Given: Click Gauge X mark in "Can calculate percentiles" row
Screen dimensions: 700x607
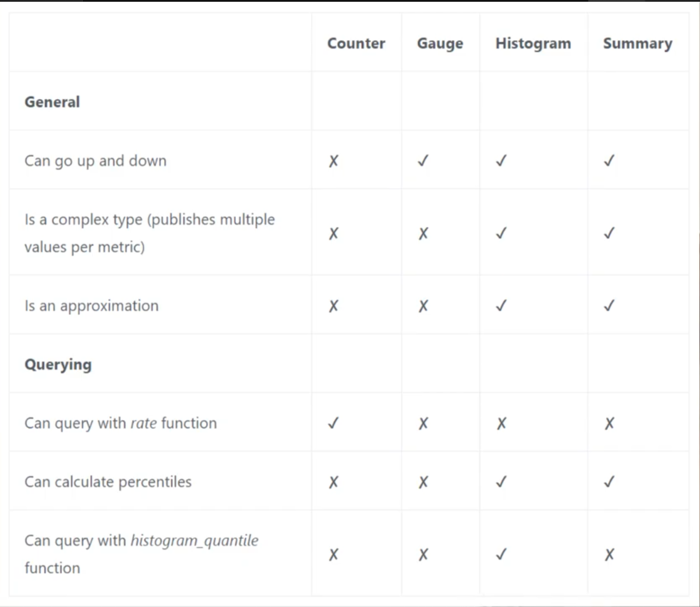Looking at the screenshot, I should pyautogui.click(x=423, y=482).
